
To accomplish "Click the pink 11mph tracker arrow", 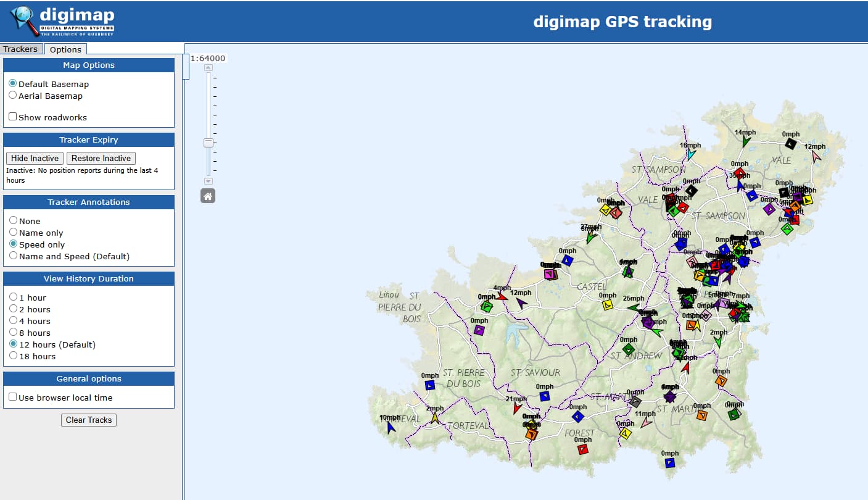I will pyautogui.click(x=646, y=423).
